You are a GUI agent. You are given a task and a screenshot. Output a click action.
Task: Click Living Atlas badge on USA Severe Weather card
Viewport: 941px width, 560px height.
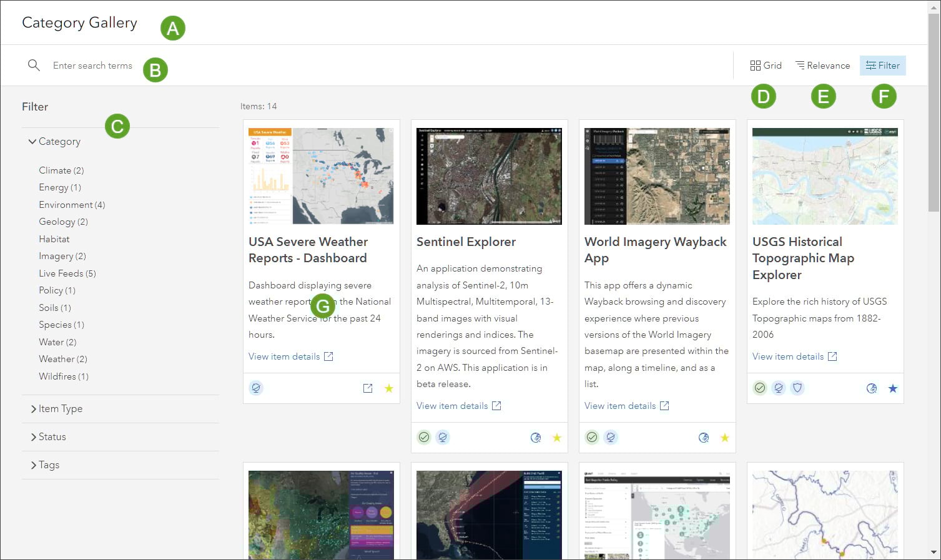[x=256, y=388]
